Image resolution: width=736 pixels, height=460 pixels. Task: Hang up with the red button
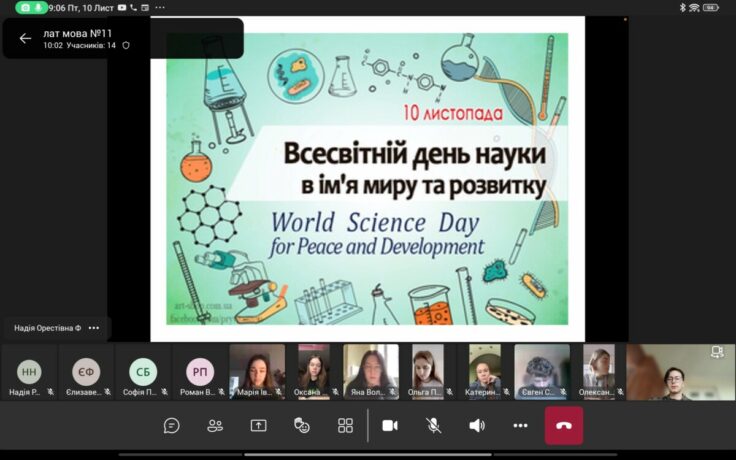(564, 425)
